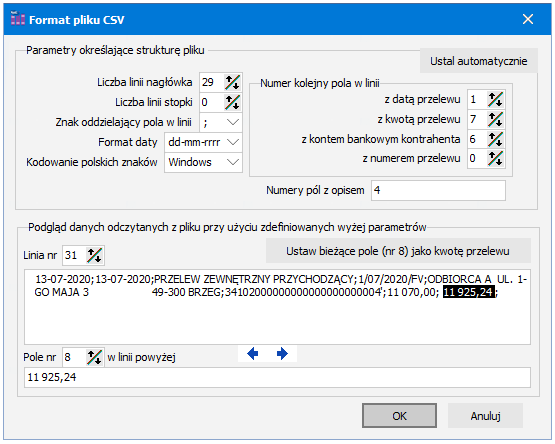
Task: Click the app icon in the title bar
Action: tap(17, 19)
